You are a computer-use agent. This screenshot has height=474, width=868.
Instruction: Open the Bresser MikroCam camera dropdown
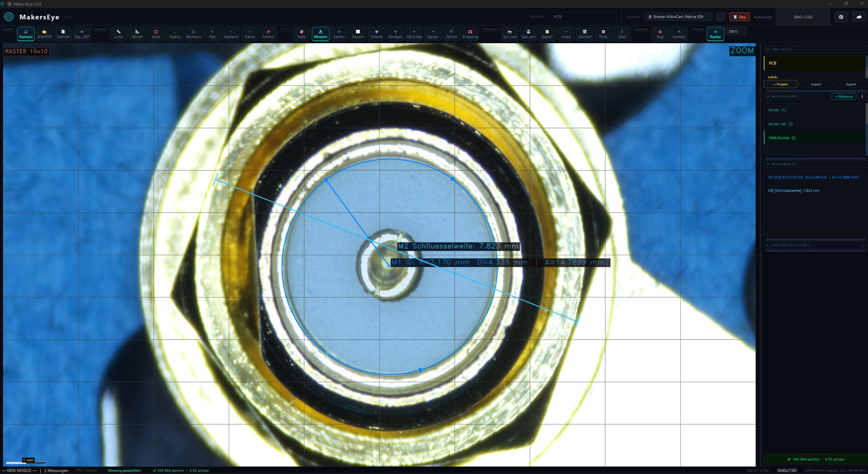[x=678, y=17]
